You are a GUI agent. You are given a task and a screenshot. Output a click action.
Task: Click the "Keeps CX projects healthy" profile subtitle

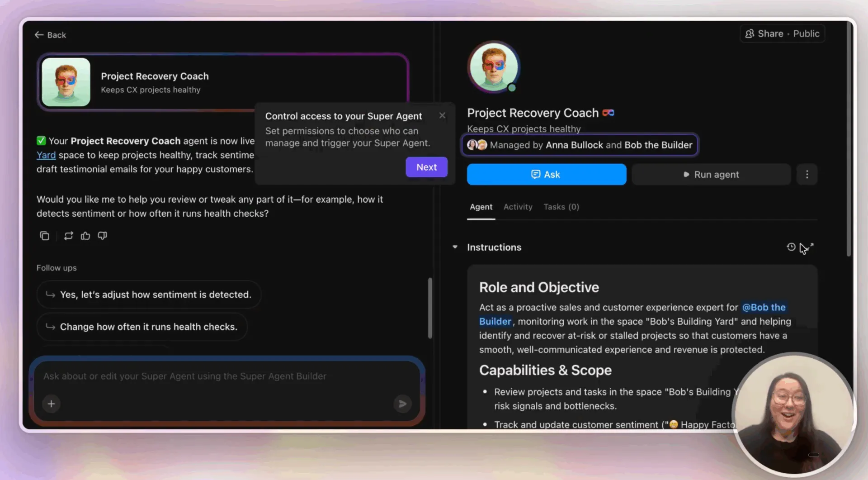524,129
